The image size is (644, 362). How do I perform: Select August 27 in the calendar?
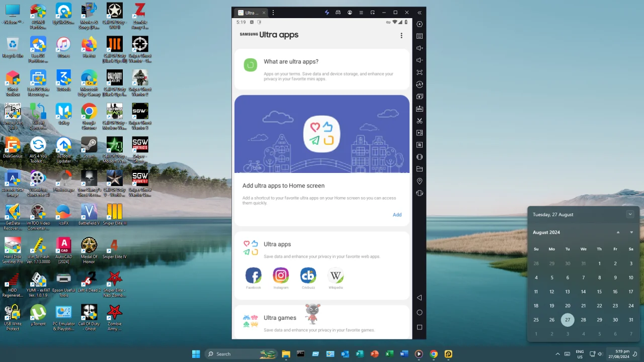coord(568,320)
